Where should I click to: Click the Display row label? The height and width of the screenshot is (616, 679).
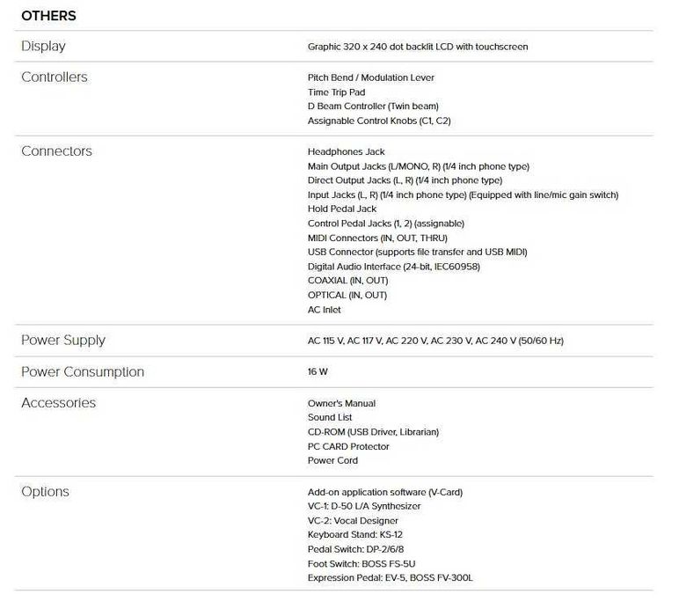(43, 46)
